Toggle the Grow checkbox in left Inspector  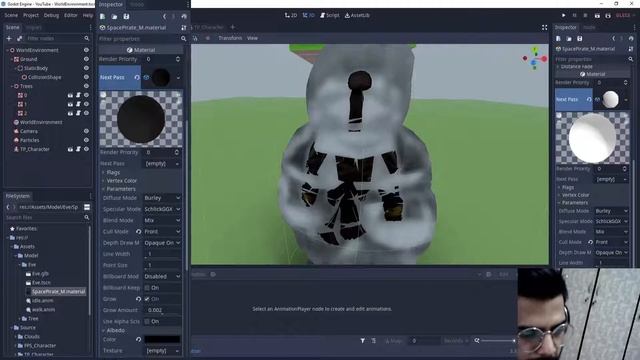(147, 299)
